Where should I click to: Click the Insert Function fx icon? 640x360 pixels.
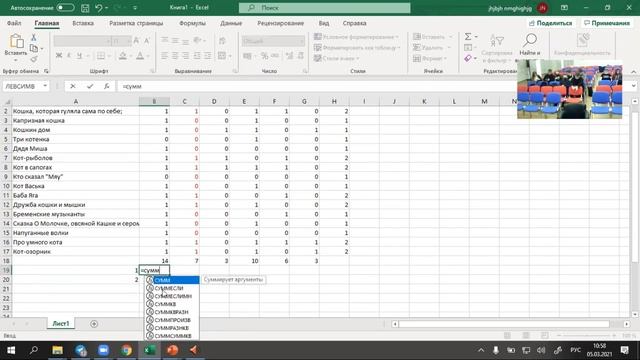[x=107, y=86]
